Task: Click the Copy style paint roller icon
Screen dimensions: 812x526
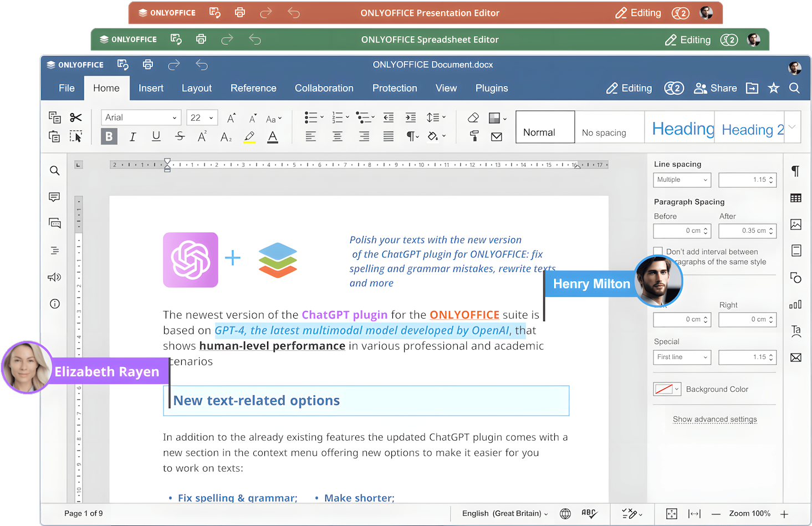Action: point(474,136)
